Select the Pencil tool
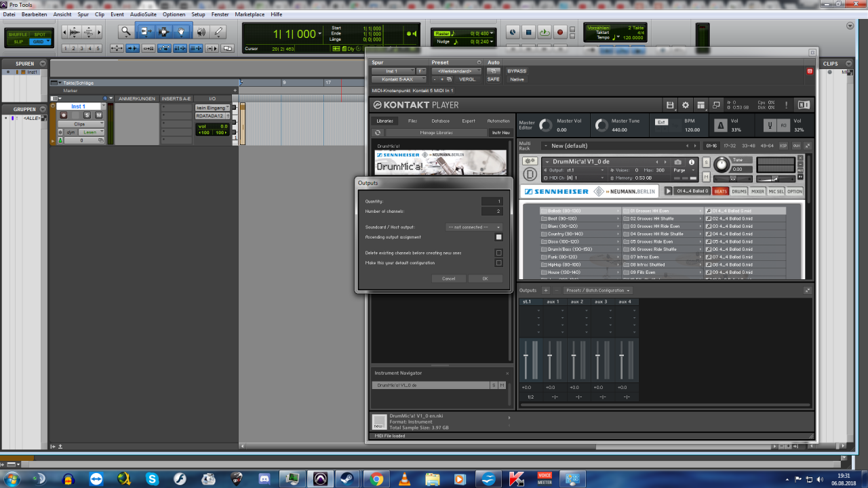Screen dimensions: 868x488 tap(218, 32)
